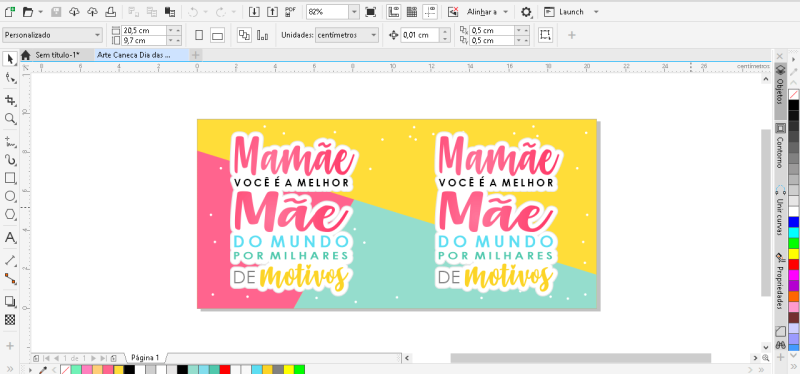The width and height of the screenshot is (800, 374).
Task: Select the Freehand tool
Action: [x=10, y=140]
